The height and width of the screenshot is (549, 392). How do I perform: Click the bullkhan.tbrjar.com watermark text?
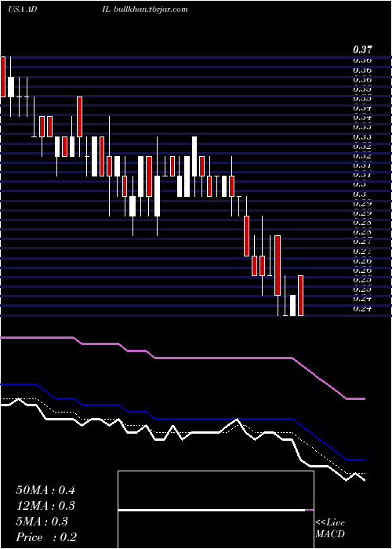(151, 9)
